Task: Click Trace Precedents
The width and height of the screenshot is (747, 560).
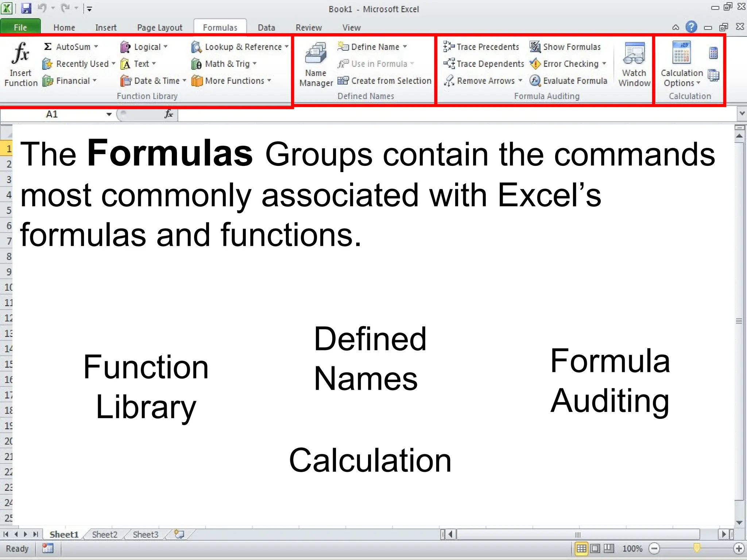Action: pos(481,47)
